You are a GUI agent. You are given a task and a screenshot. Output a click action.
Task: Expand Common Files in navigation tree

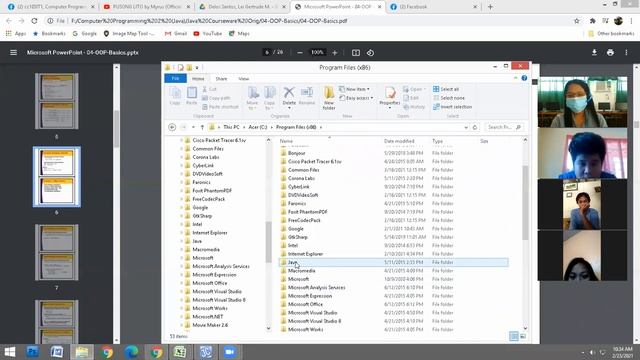click(182, 149)
